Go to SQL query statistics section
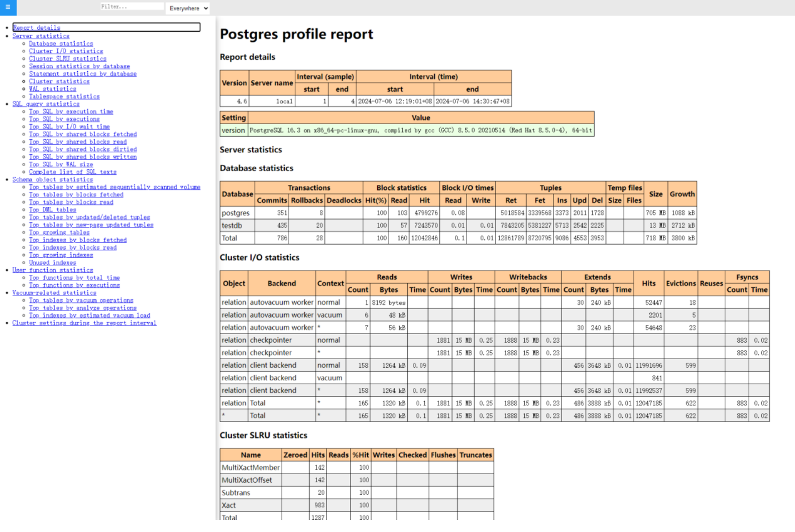Image resolution: width=795 pixels, height=532 pixels. (x=46, y=104)
